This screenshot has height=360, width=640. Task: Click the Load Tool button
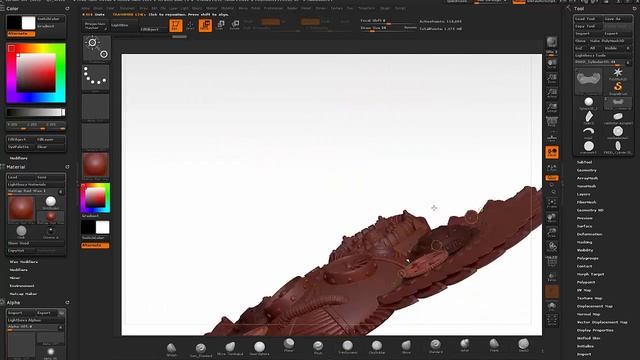click(x=589, y=19)
